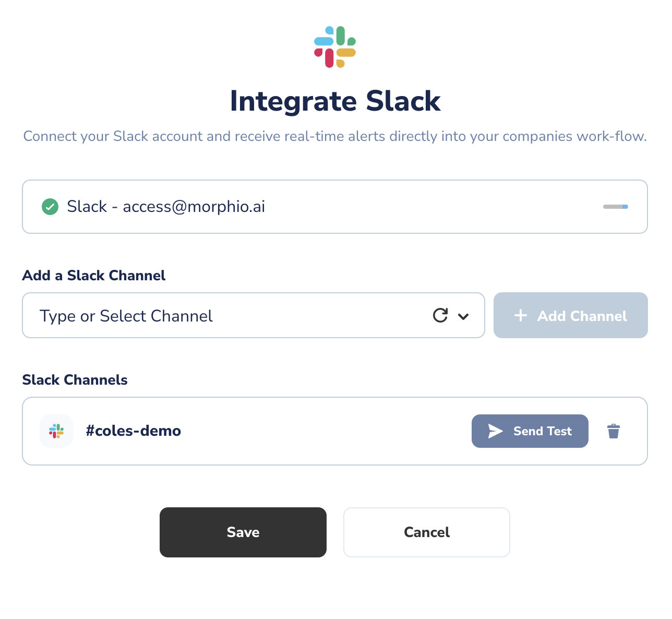Send a test to #coles-demo
This screenshot has height=619, width=672.
(530, 431)
